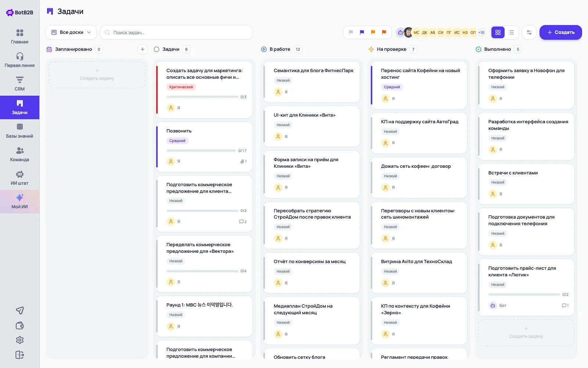Switch to list view

pyautogui.click(x=511, y=32)
